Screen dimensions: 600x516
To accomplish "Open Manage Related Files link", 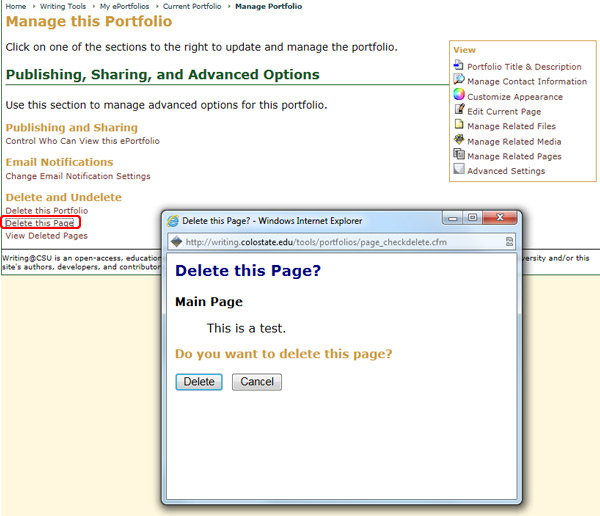I will [511, 126].
